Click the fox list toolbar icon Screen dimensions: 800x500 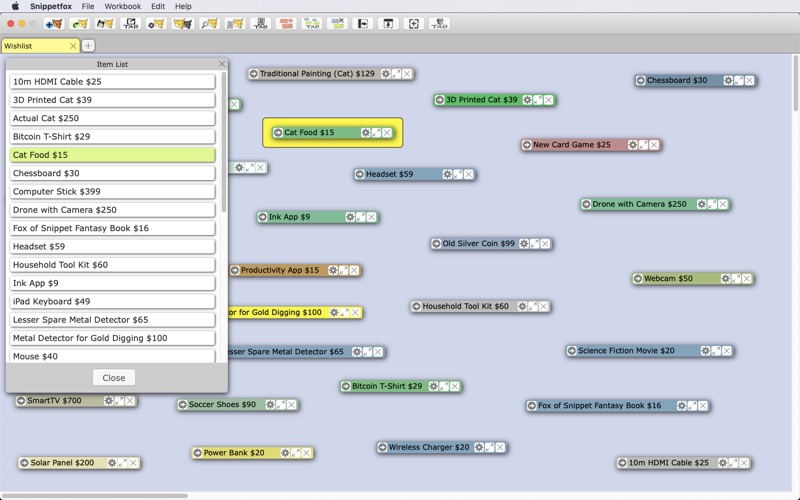click(x=235, y=23)
